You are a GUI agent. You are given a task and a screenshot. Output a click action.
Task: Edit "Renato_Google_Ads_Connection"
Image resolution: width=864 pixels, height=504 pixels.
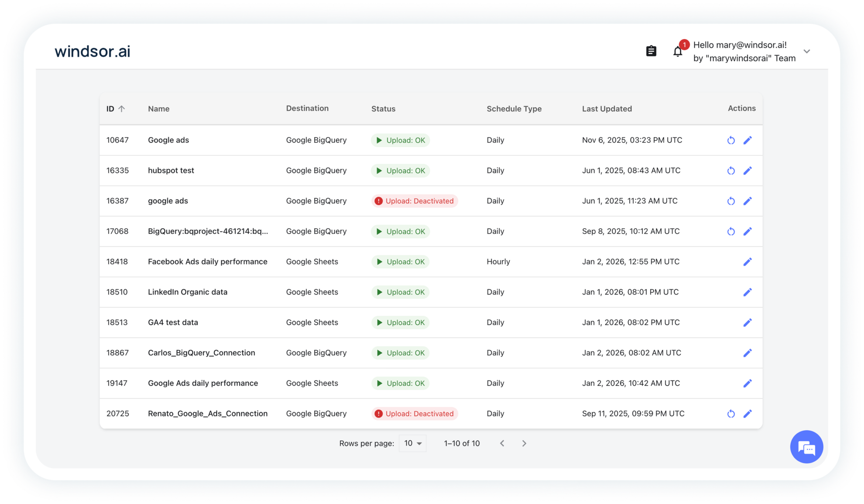[748, 413]
